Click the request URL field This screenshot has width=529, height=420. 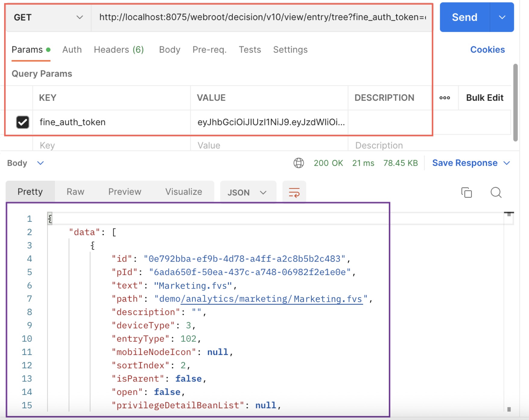click(x=262, y=17)
